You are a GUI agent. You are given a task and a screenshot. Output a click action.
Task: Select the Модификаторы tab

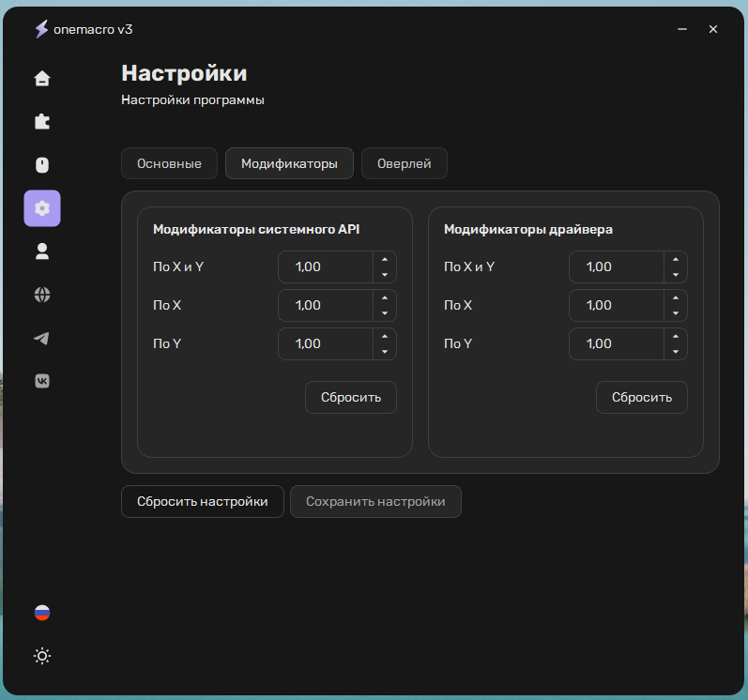pos(289,163)
